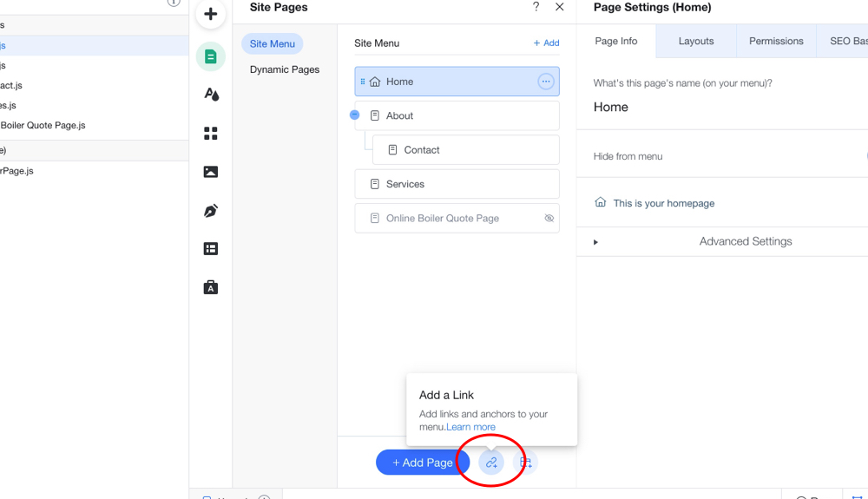Select the Services page row
The width and height of the screenshot is (868, 499).
457,184
